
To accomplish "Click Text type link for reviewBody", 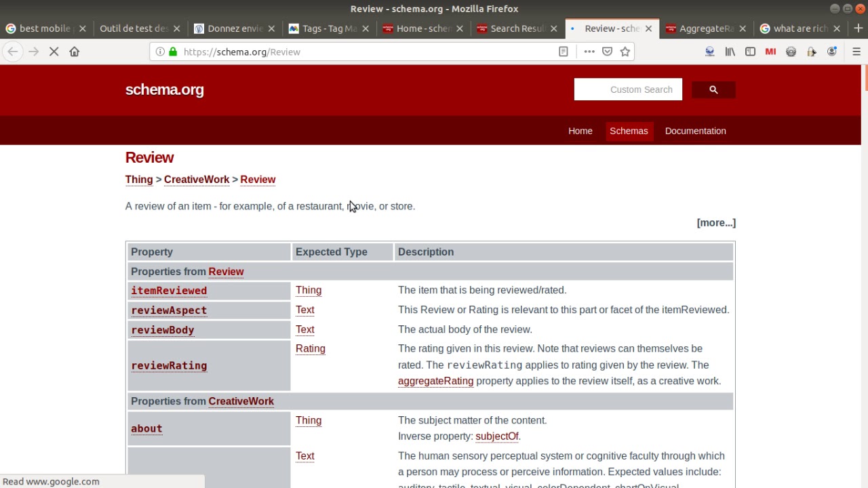I will click(x=305, y=329).
